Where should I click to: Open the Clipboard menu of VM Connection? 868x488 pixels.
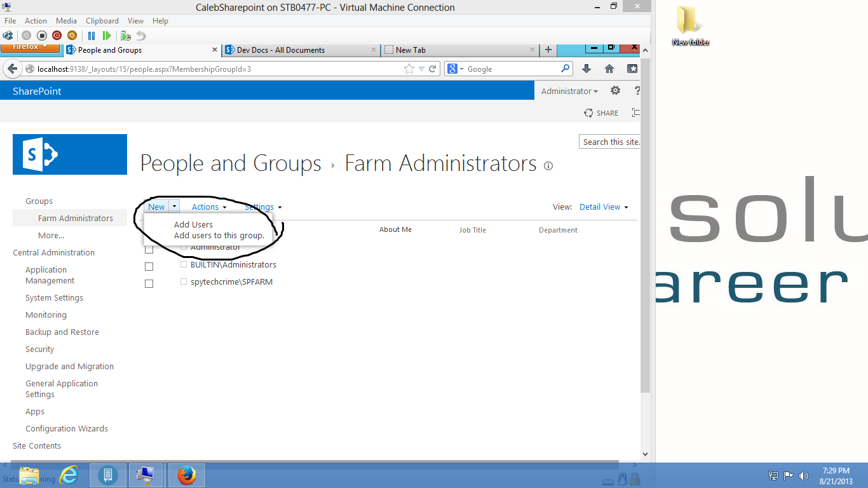[x=102, y=21]
